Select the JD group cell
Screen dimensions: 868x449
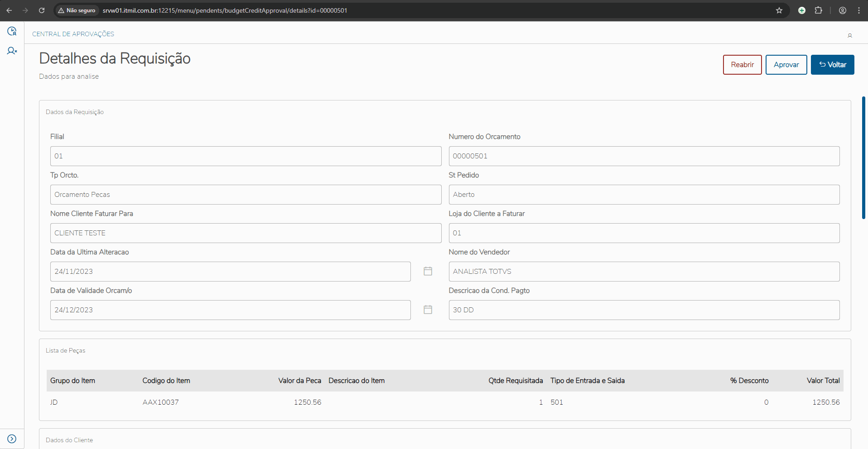(x=54, y=402)
